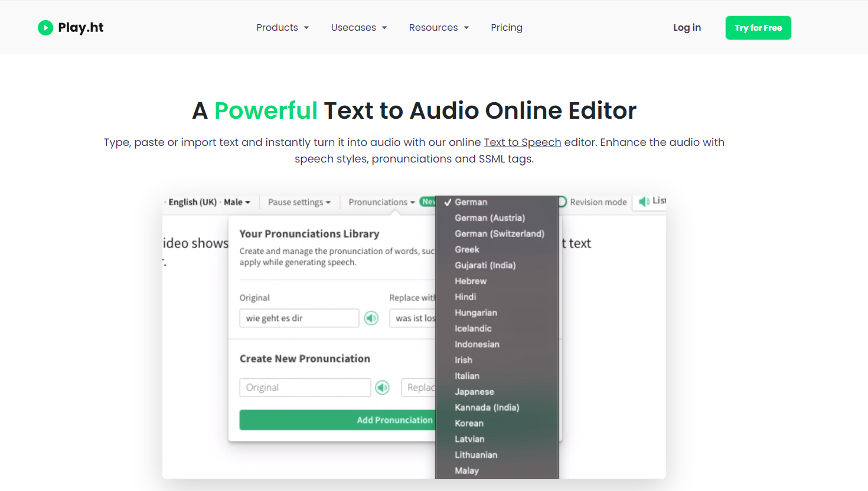Screen dimensions: 868x491
Task: Expand Pause settings dropdown
Action: click(x=299, y=202)
